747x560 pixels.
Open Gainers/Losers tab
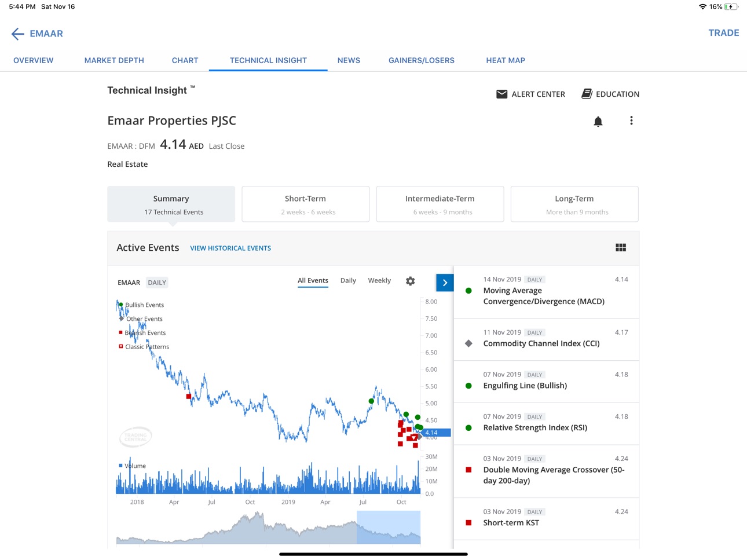(422, 60)
